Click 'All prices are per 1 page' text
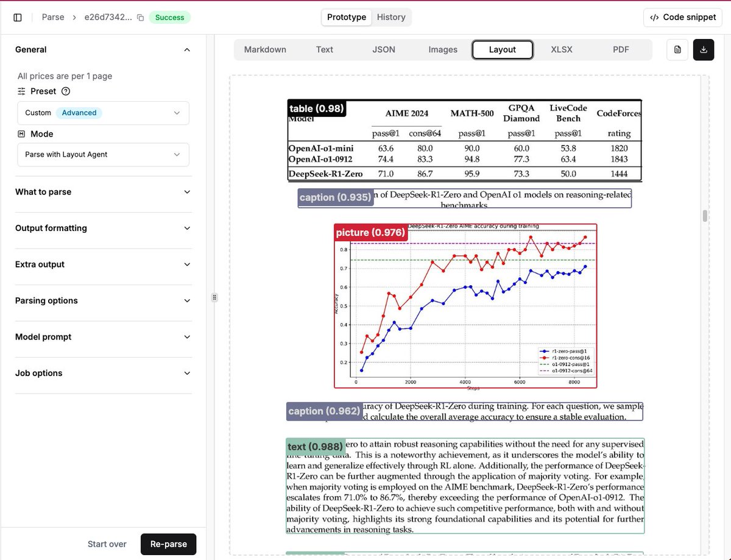Screen dimensions: 731x560 pyautogui.click(x=65, y=76)
